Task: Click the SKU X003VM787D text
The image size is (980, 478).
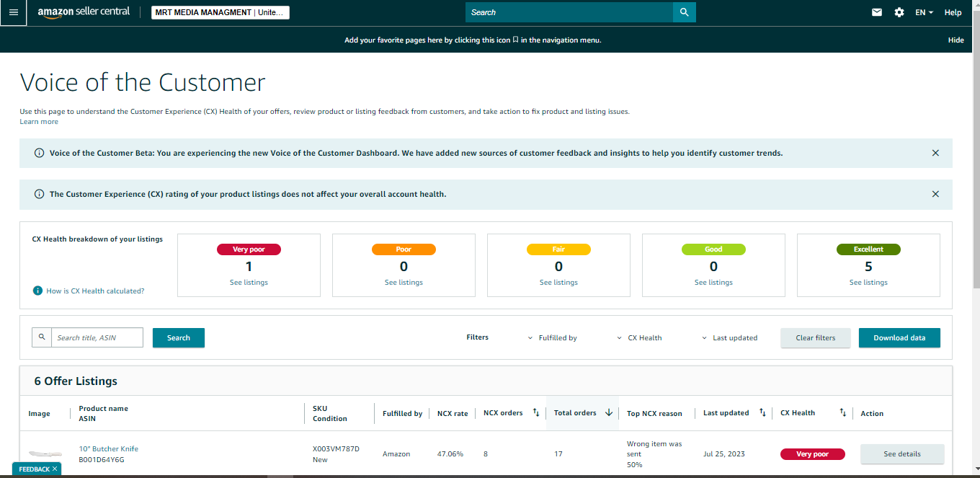Action: tap(336, 448)
